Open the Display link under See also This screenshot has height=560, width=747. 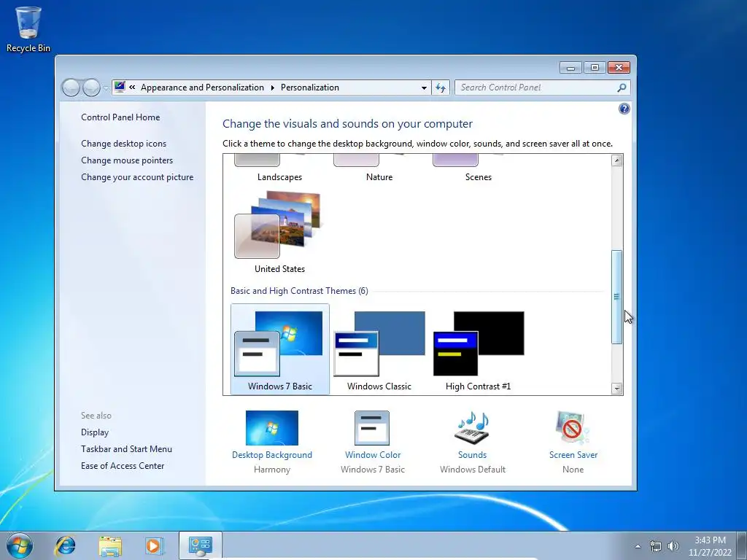(x=95, y=432)
